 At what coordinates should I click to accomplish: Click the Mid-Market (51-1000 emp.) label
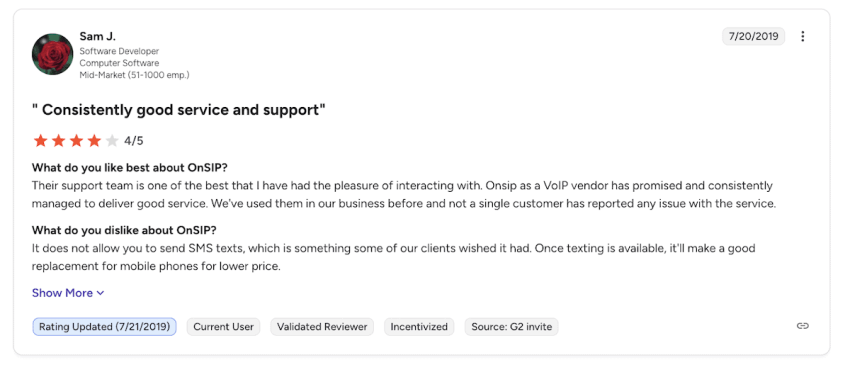pos(134,75)
